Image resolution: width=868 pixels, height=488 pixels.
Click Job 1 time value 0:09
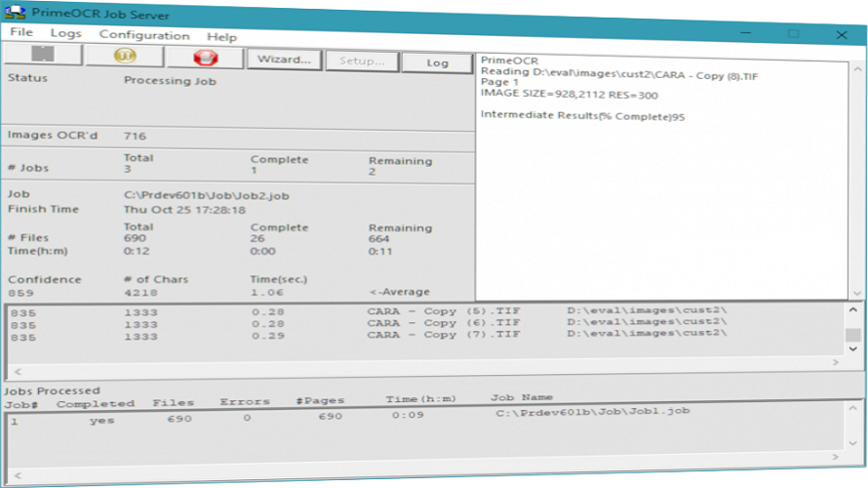[x=408, y=415]
